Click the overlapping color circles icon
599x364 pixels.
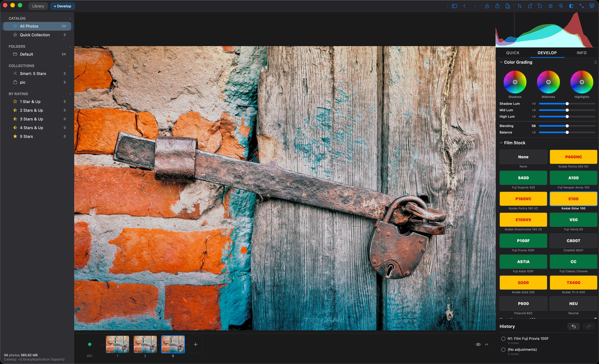pos(561,6)
